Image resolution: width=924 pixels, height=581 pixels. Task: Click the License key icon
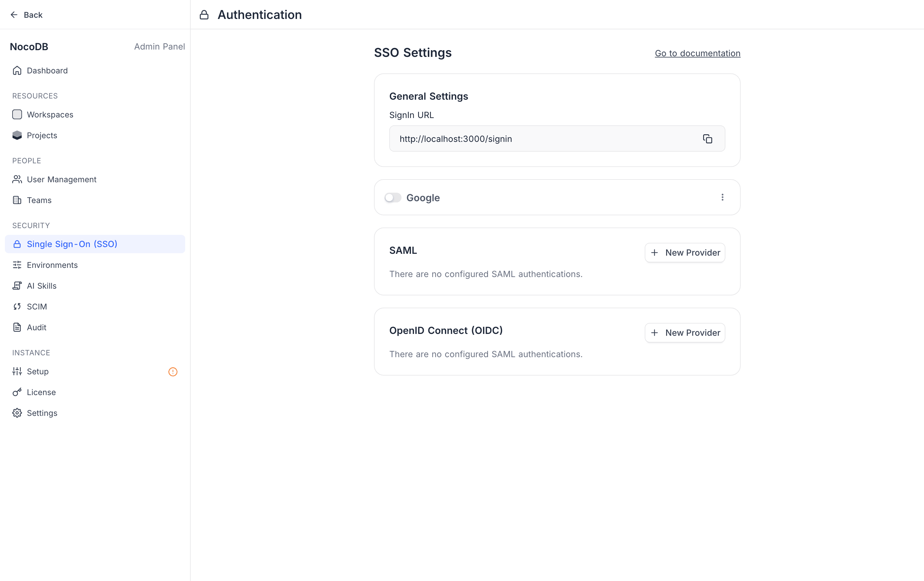(17, 392)
